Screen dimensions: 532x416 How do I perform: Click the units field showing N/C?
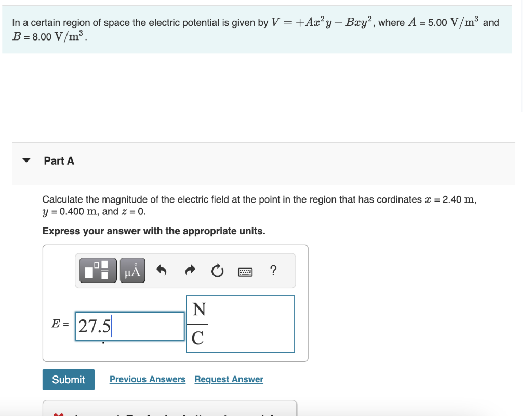(240, 324)
